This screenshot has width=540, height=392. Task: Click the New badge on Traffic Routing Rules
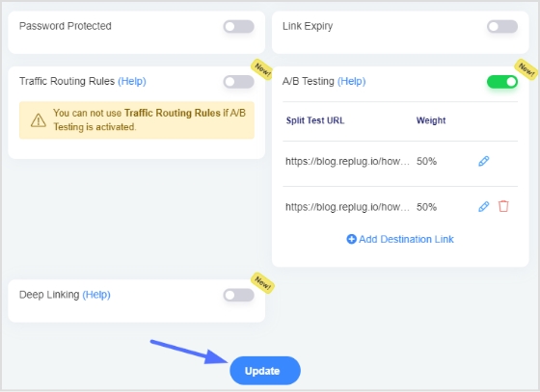(262, 69)
